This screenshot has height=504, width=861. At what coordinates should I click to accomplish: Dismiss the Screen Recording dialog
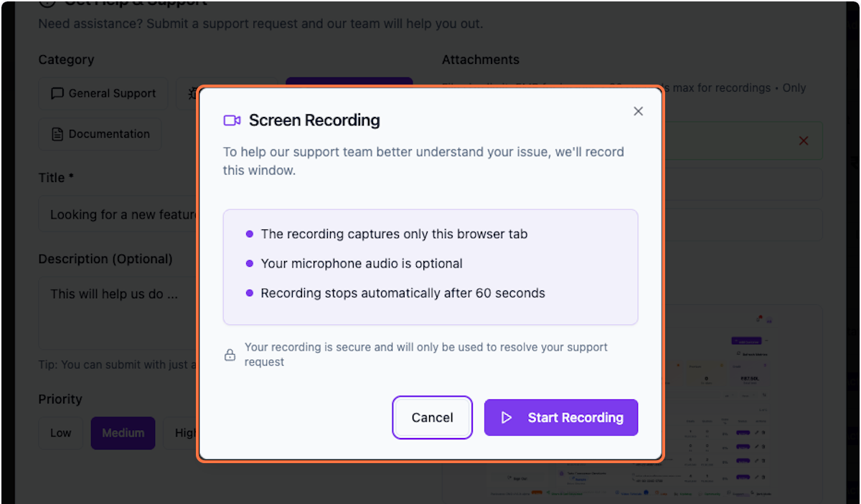[638, 111]
